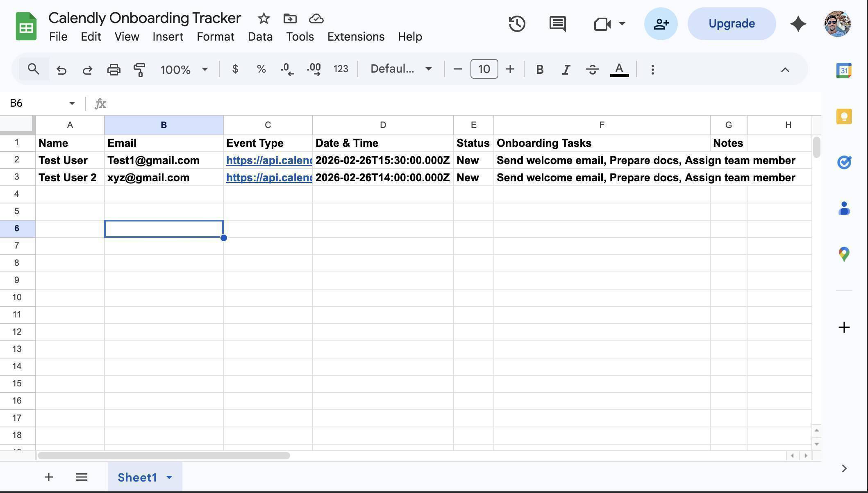The image size is (868, 493).
Task: Open the Insert menu
Action: pyautogui.click(x=168, y=37)
